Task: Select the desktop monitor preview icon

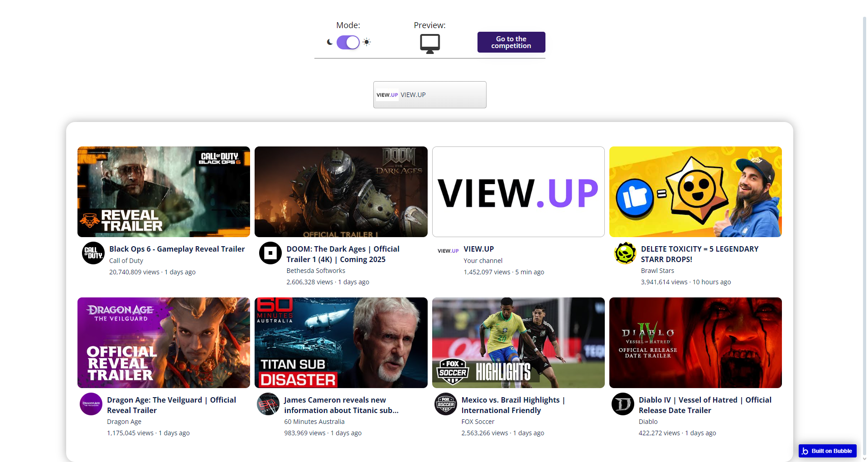Action: point(430,44)
